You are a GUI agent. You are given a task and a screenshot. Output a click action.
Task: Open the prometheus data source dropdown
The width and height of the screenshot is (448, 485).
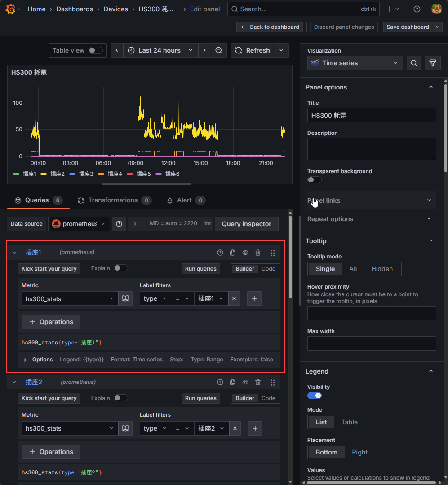pyautogui.click(x=79, y=224)
